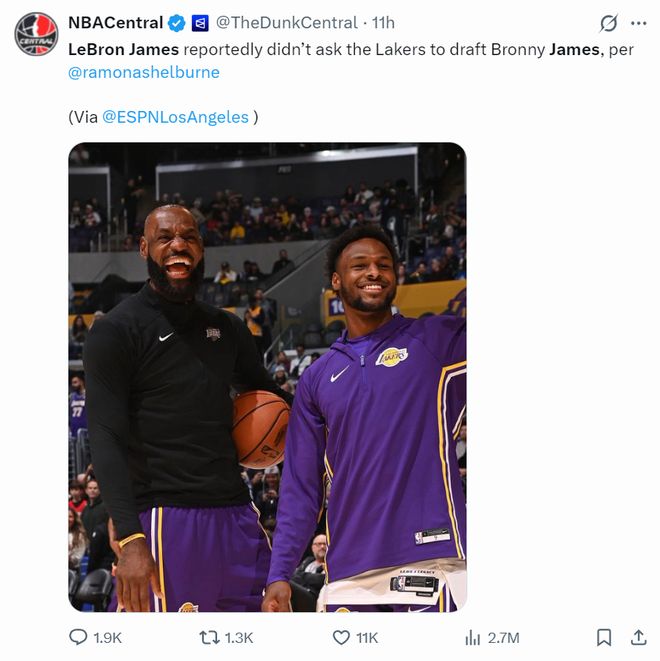
Task: Open the @ramonashelburne mention
Action: tap(144, 72)
